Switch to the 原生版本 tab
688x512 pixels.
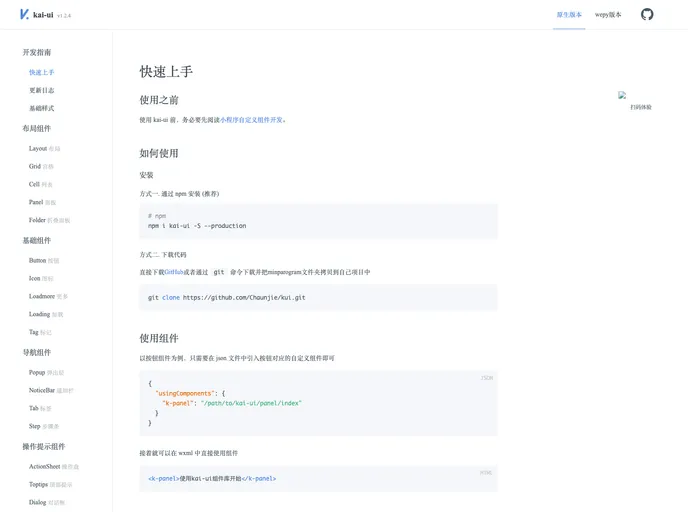(x=569, y=14)
